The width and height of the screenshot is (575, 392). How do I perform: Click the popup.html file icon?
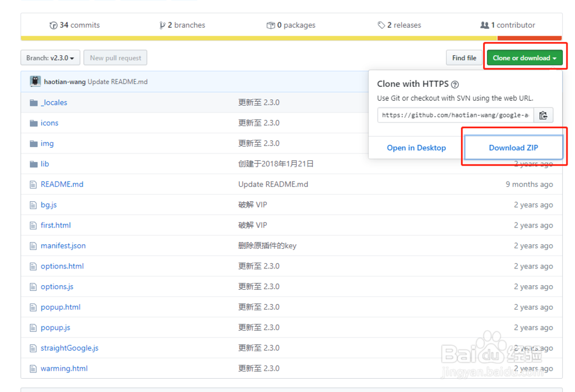(x=33, y=308)
